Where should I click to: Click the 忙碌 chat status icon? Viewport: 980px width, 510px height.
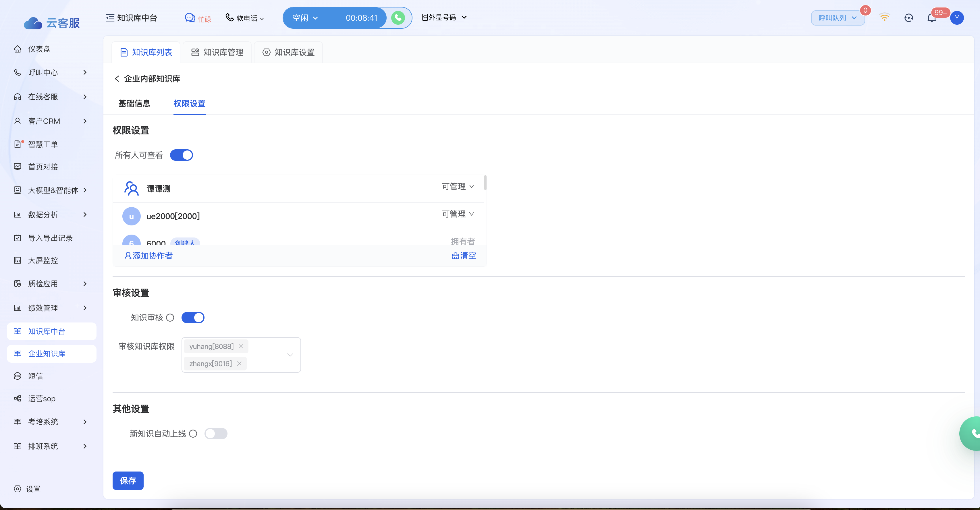(190, 18)
